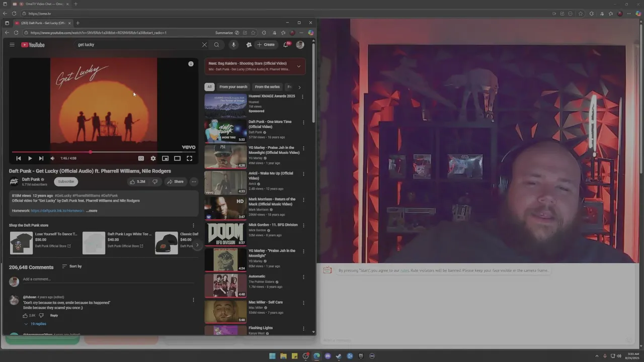Viewport: 644px width, 362px height.
Task: Open File Explorer from the taskbar
Action: tap(283, 356)
